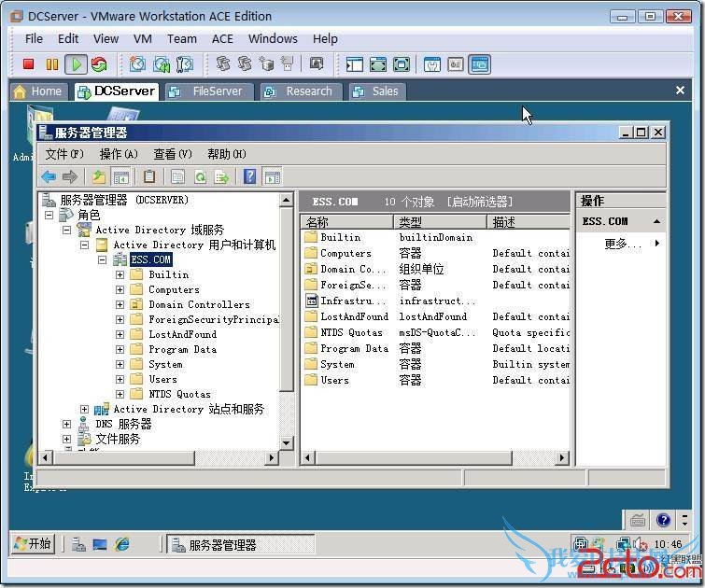Click 更多... in the actions pane

coord(623,244)
